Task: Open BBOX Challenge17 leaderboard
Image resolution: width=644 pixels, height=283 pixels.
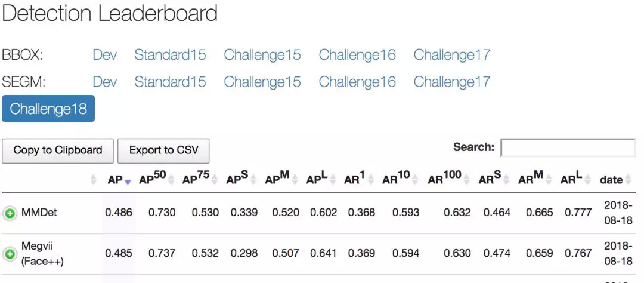Action: pyautogui.click(x=451, y=56)
